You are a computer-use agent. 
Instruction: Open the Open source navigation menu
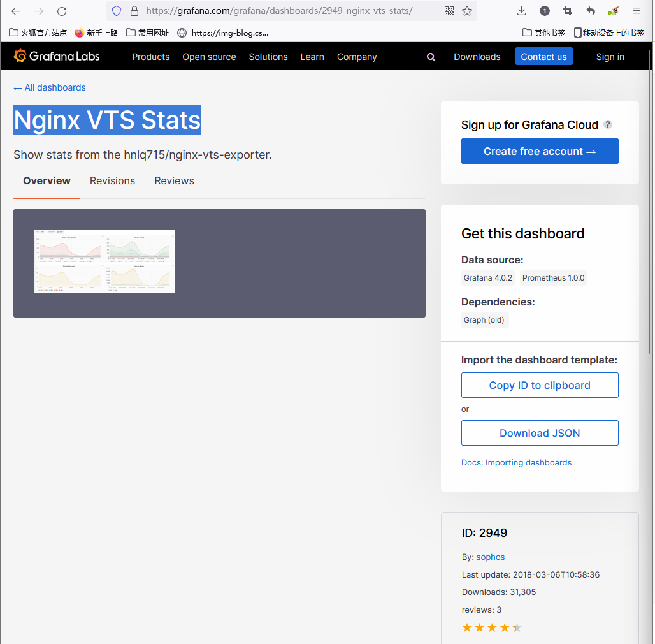point(209,57)
